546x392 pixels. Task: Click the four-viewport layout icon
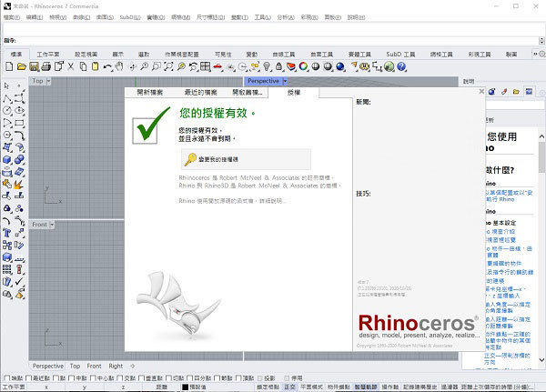pyautogui.click(x=205, y=66)
